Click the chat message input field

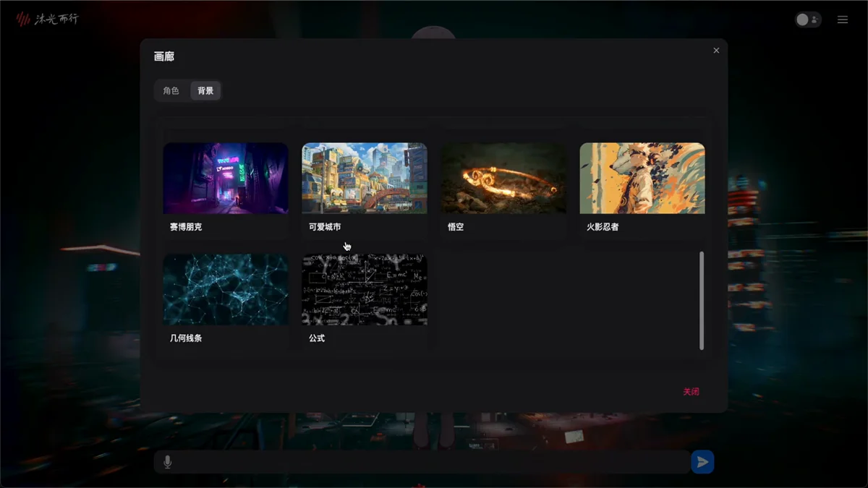[x=422, y=462]
